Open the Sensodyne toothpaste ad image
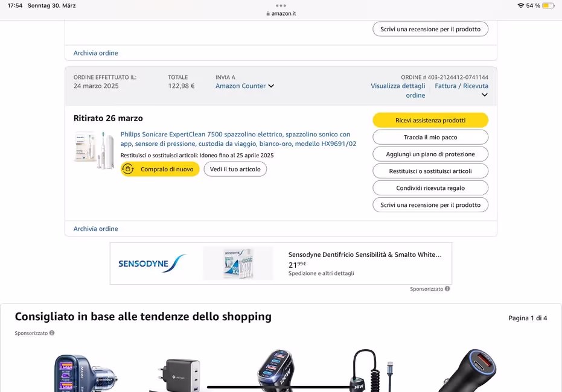562x392 pixels. [238, 264]
